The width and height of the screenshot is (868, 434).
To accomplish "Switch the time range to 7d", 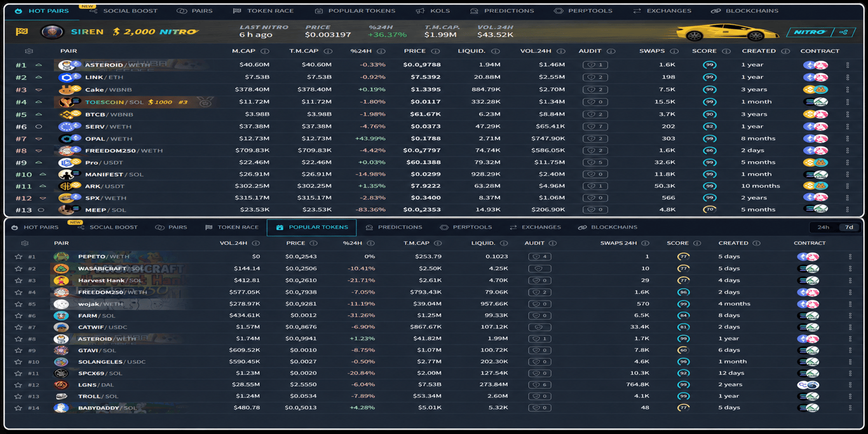I will coord(849,227).
